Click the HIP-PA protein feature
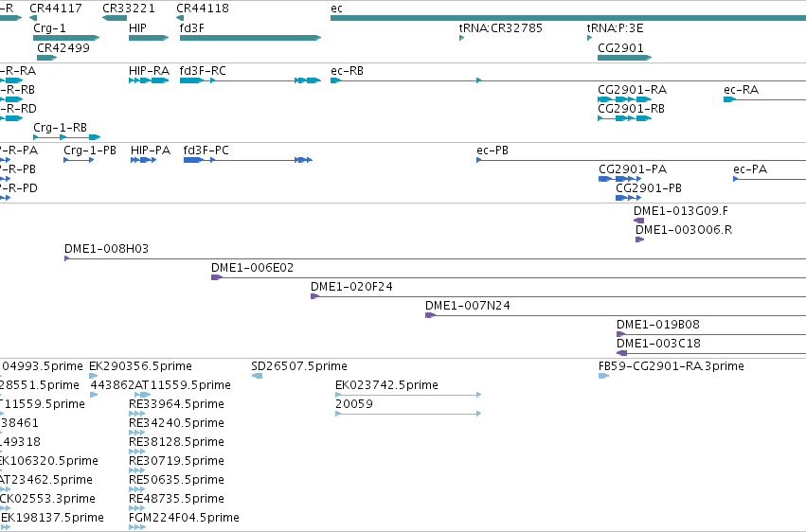This screenshot has width=806, height=532. pos(143,160)
